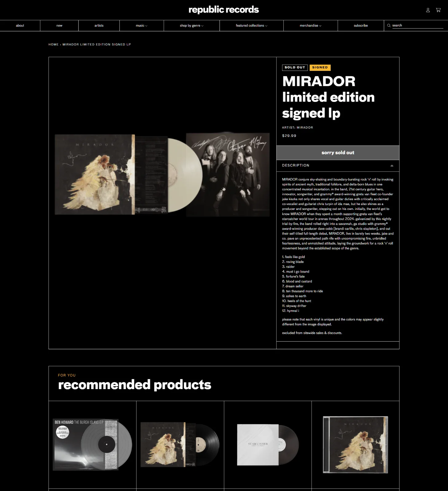Viewport: 448px width, 491px height.
Task: Click track '4. must i go bound'
Action: [296, 272]
